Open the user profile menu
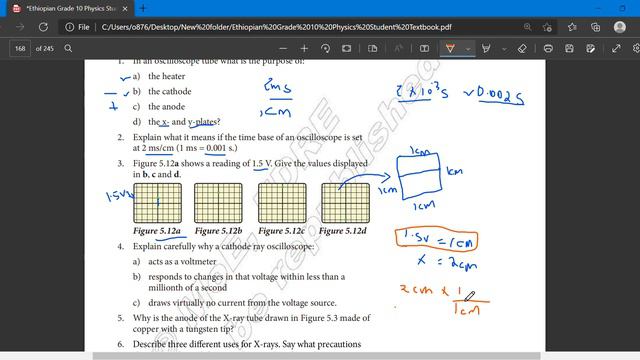640x360 pixels. 620,27
